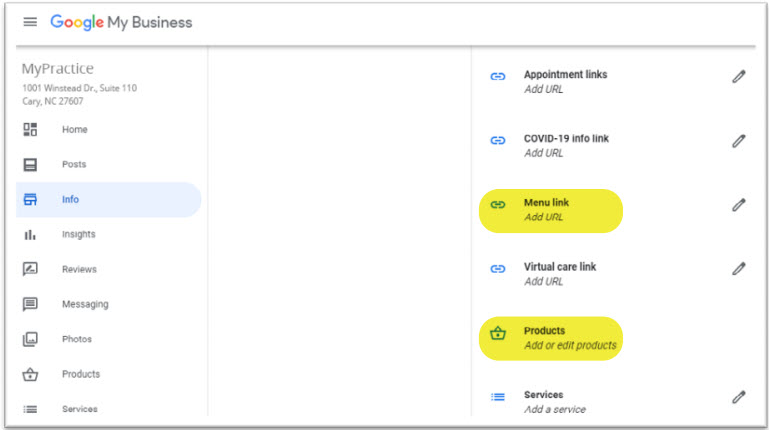Click the Virtual care link heading
This screenshot has width=769, height=430.
coord(560,267)
